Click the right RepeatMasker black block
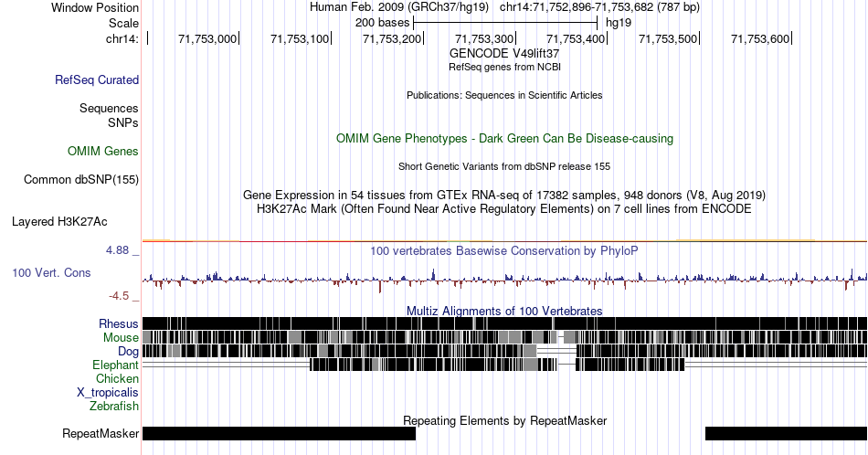868x455 pixels. [x=786, y=433]
